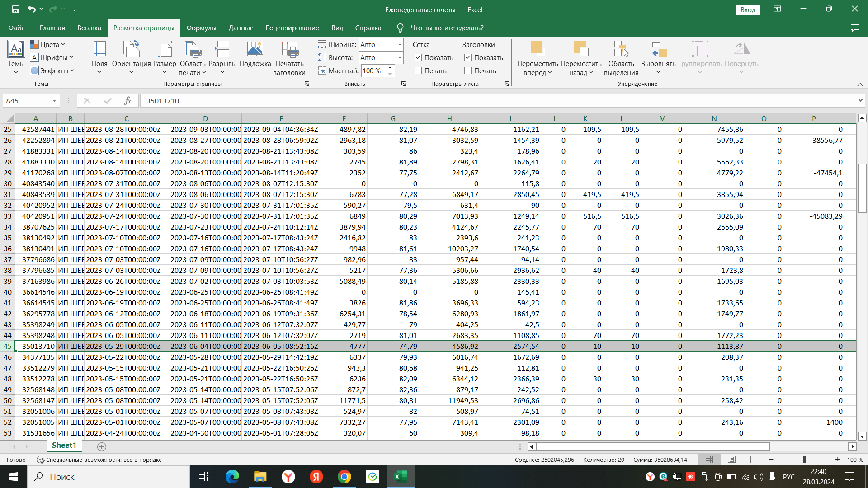868x488 pixels.
Task: Toggle Заголовки Показать headings checkbox
Action: (x=468, y=57)
